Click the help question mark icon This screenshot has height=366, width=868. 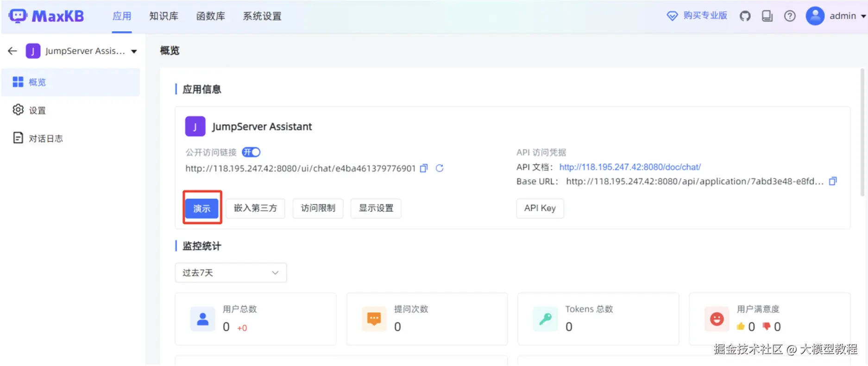coord(790,16)
